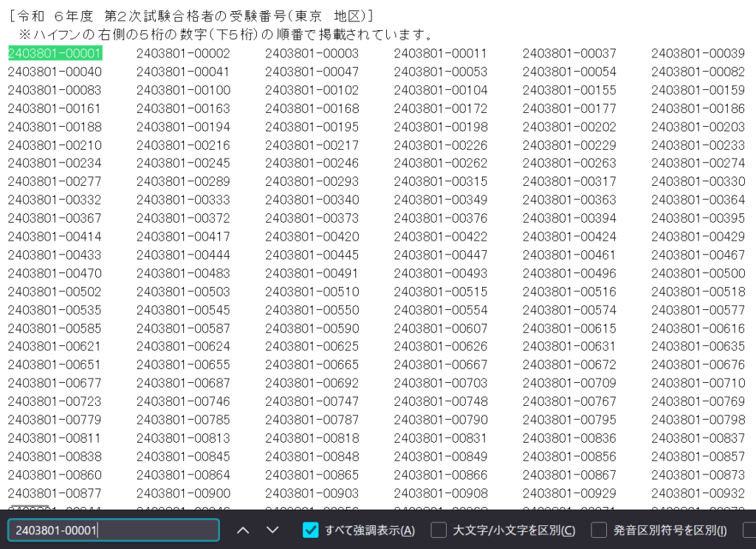Enable the 大文字/小文字を区別 match case checkbox
This screenshot has width=756, height=549.
439,530
